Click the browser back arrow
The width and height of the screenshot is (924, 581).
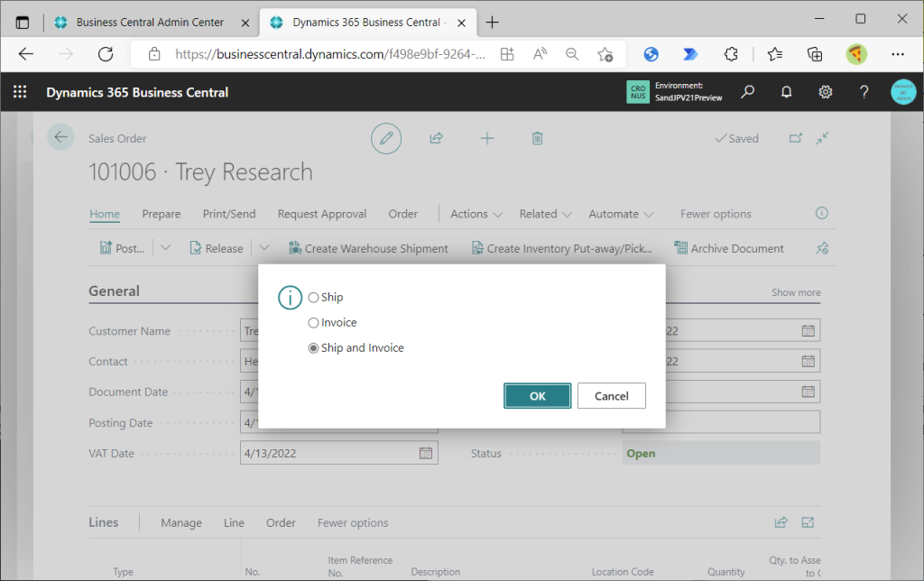26,54
